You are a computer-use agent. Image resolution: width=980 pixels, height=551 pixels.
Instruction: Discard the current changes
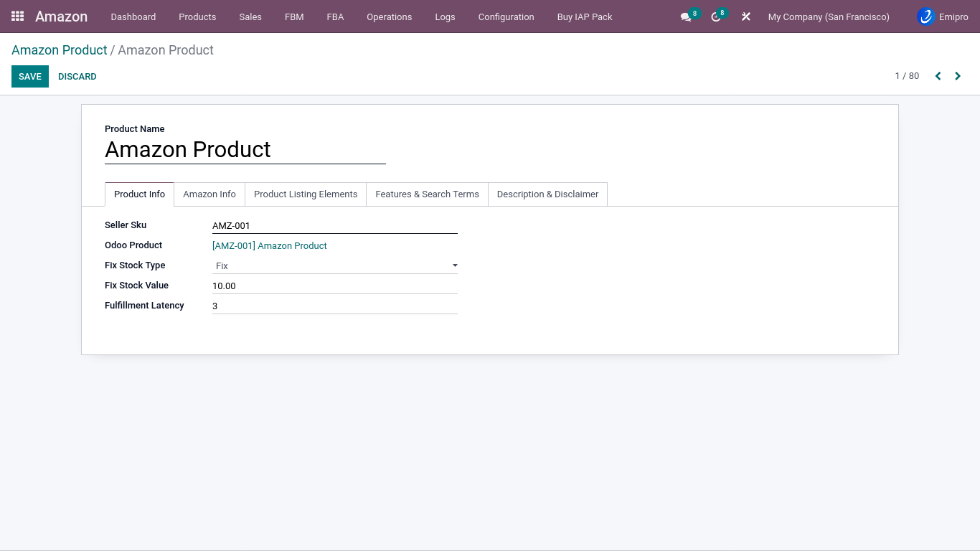click(x=77, y=77)
